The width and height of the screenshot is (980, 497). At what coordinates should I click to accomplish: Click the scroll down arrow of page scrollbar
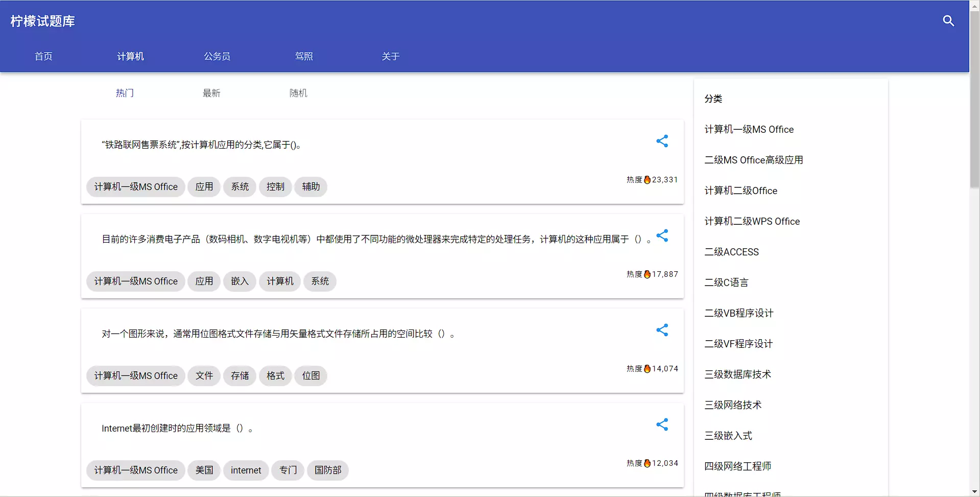click(974, 492)
